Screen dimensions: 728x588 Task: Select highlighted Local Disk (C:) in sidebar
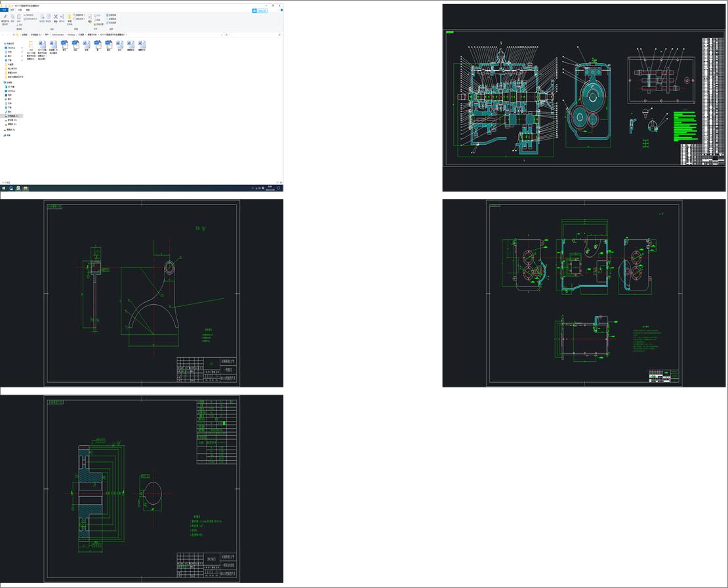tap(12, 116)
